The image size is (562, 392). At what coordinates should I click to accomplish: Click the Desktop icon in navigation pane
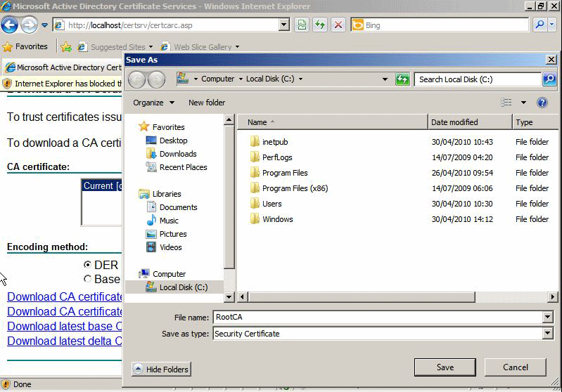pos(151,141)
